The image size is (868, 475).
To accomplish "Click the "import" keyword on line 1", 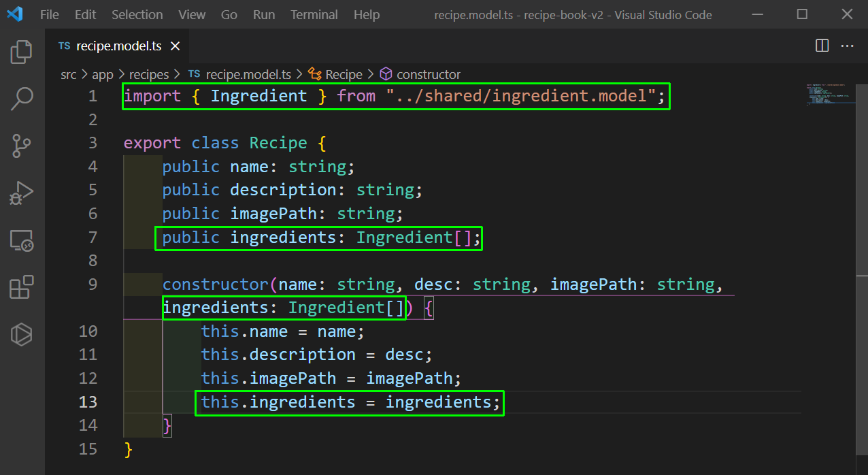I will pos(152,96).
